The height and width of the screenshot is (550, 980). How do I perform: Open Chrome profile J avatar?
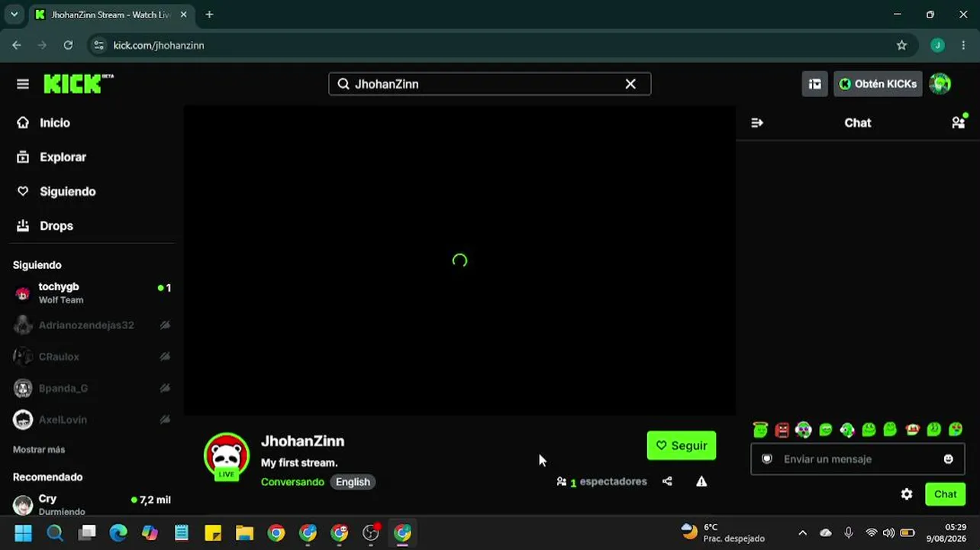point(938,45)
